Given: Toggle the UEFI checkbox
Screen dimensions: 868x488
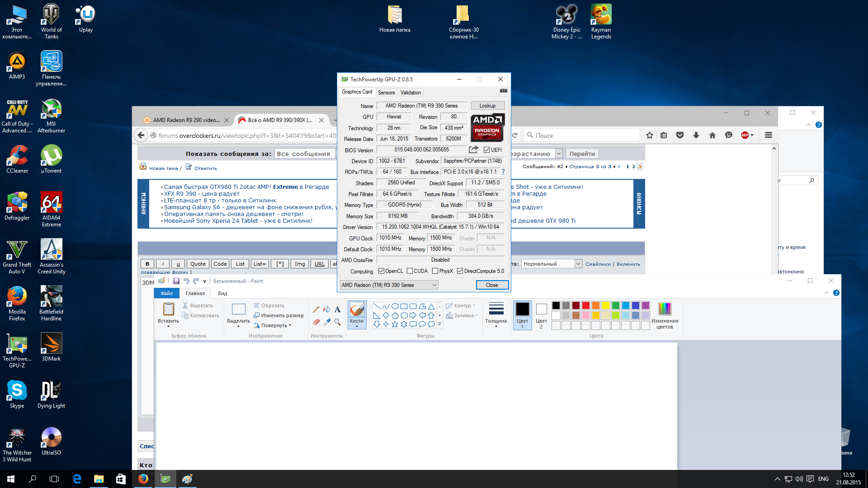Looking at the screenshot, I should (x=486, y=150).
